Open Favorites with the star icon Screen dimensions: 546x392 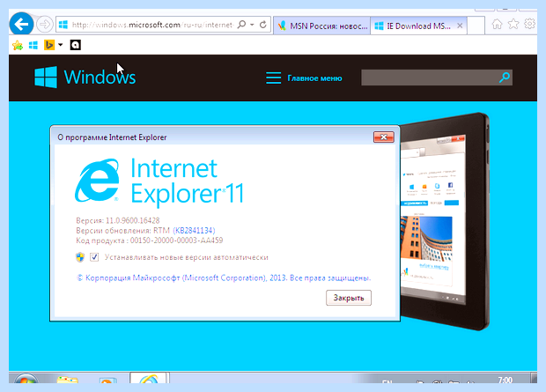(x=513, y=25)
